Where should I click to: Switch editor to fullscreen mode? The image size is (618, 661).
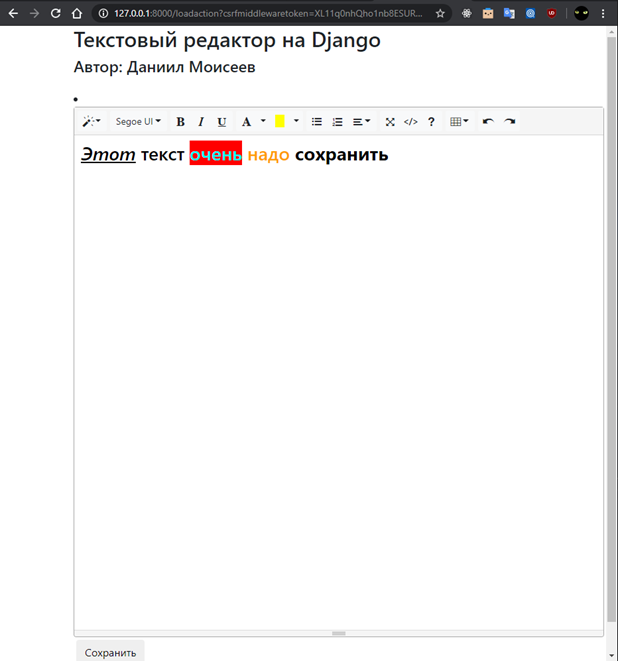point(390,122)
